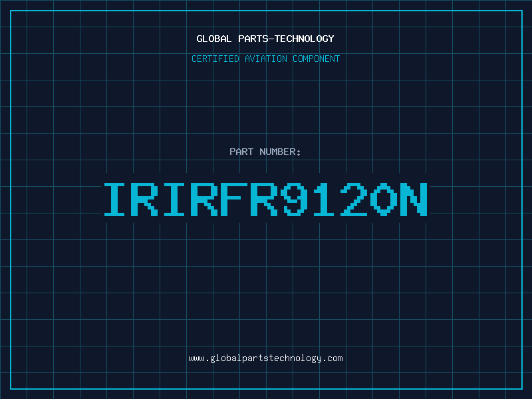Click the www prefix of the website address

pyautogui.click(x=196, y=358)
